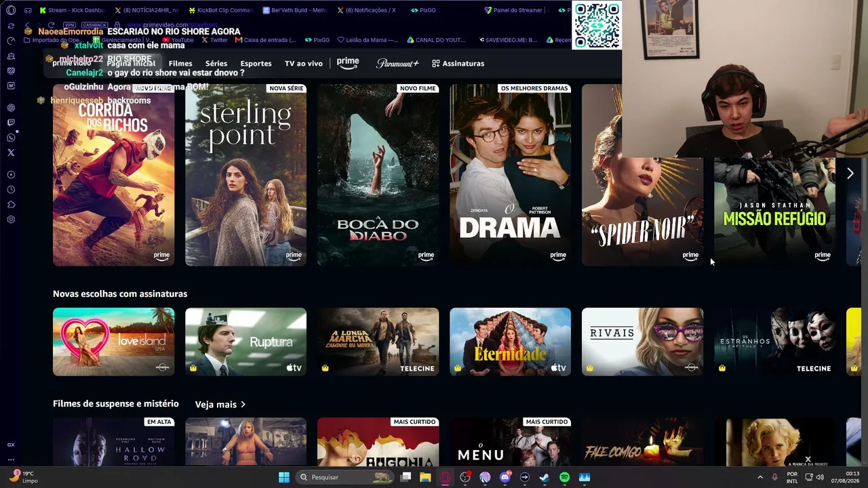Open Task View on the taskbar
Viewport: 868px width, 488px height.
406,477
